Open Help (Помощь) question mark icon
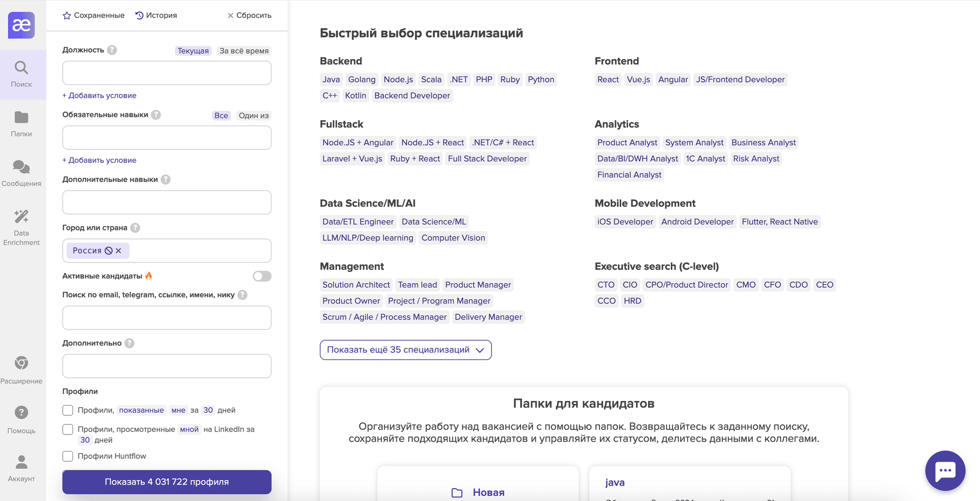Screen dimensions: 980x501 click(x=21, y=419)
